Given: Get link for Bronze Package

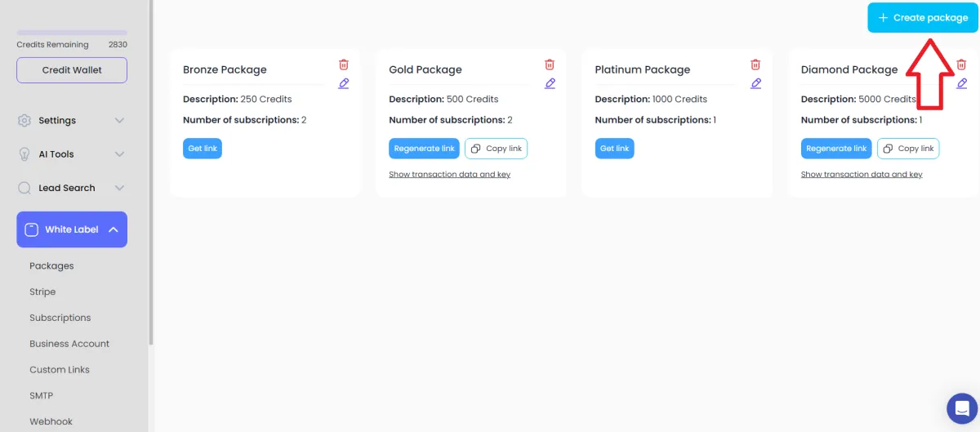Looking at the screenshot, I should 203,149.
